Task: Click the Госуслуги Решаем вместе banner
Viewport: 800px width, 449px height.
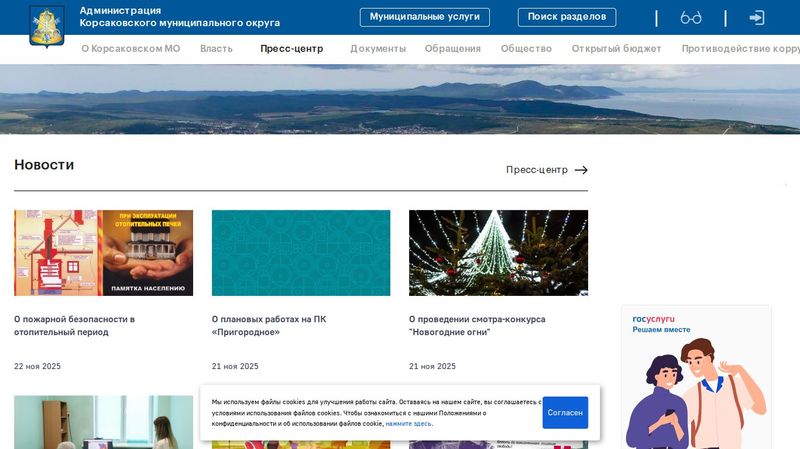Action: 695,376
